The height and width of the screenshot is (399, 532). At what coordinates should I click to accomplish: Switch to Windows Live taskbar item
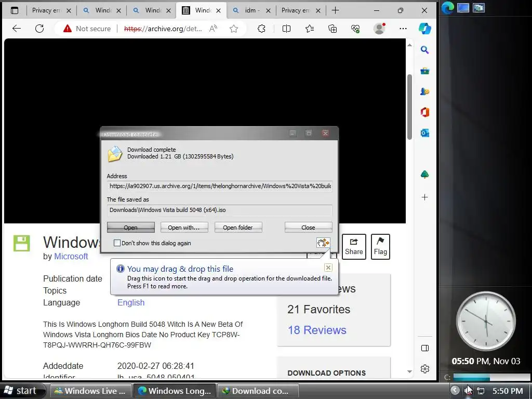91,391
